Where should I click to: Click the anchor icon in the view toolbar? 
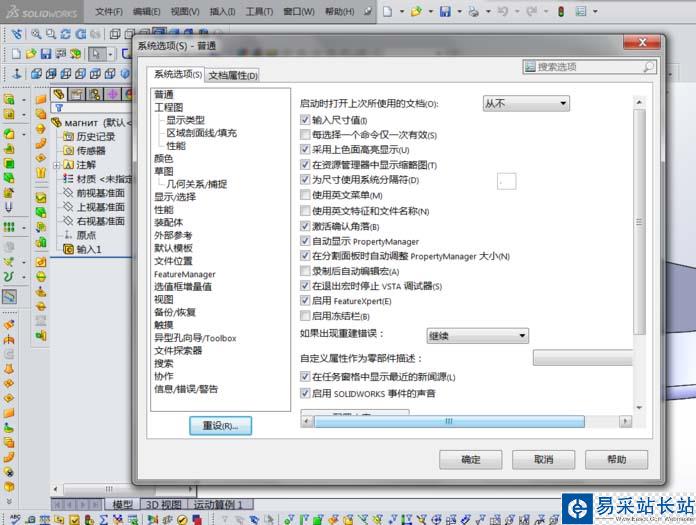click(17, 73)
